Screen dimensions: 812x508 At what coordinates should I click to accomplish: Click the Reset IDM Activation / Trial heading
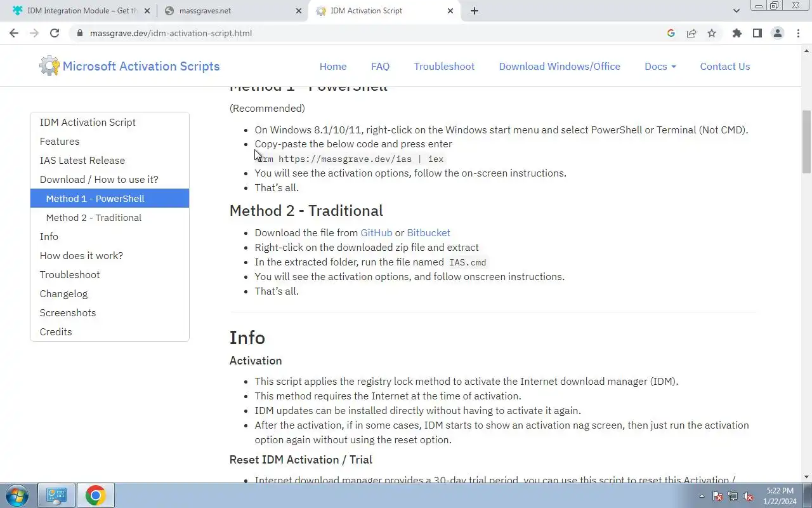coord(301,459)
